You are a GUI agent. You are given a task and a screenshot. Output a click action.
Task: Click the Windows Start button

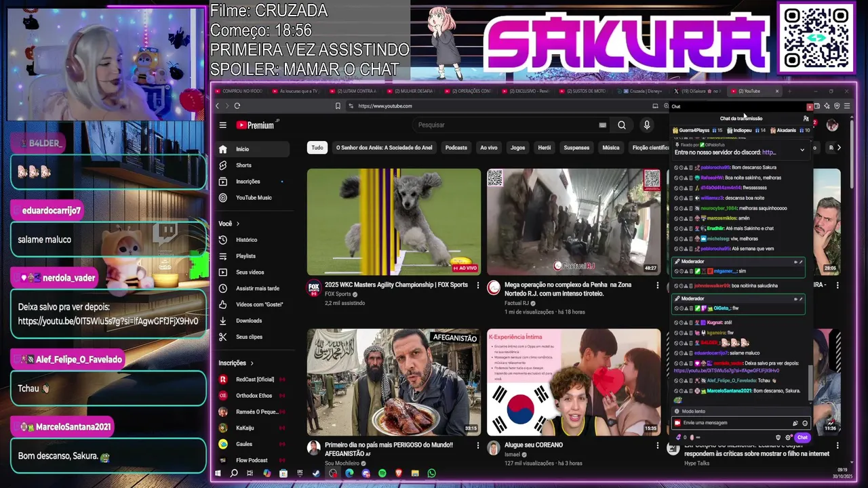tap(218, 474)
